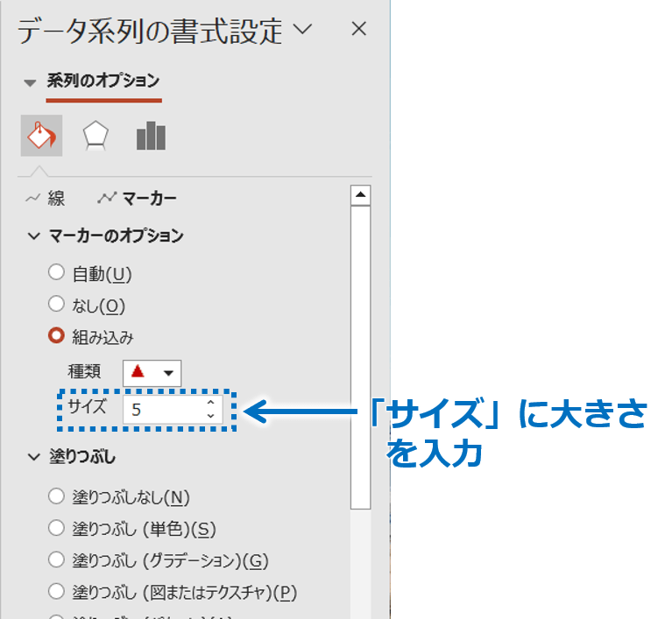Collapse the 塗りつぶし section
Image resolution: width=672 pixels, height=619 pixels.
pyautogui.click(x=34, y=457)
